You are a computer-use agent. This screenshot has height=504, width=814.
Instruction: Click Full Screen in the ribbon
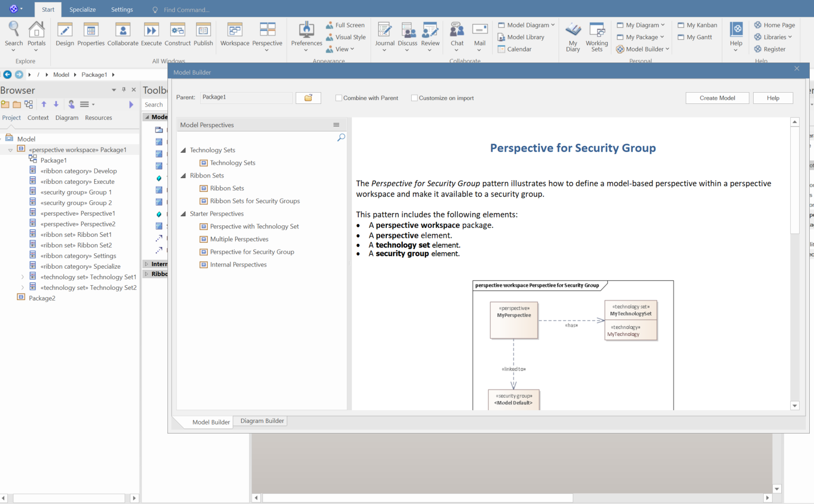click(345, 25)
